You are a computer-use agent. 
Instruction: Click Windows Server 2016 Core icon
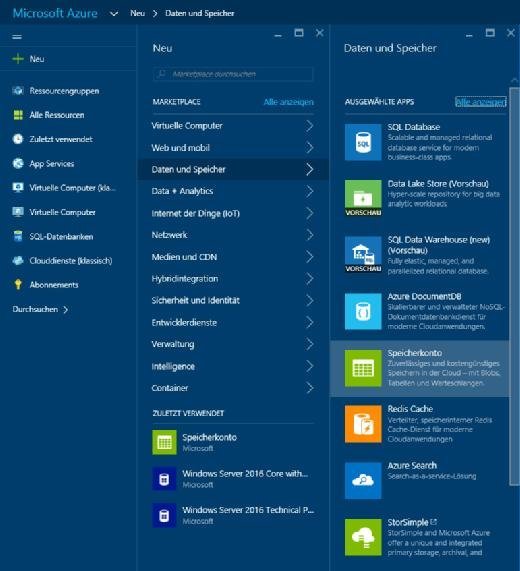click(164, 479)
